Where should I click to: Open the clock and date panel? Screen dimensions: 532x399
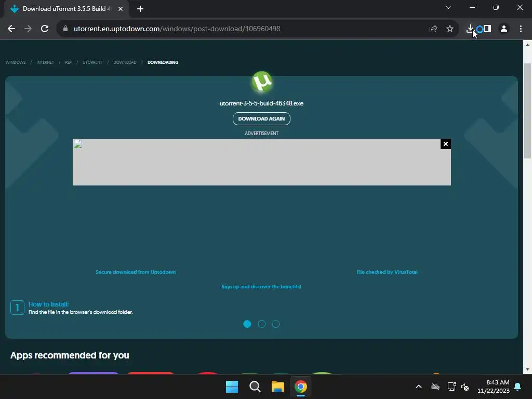pos(494,387)
